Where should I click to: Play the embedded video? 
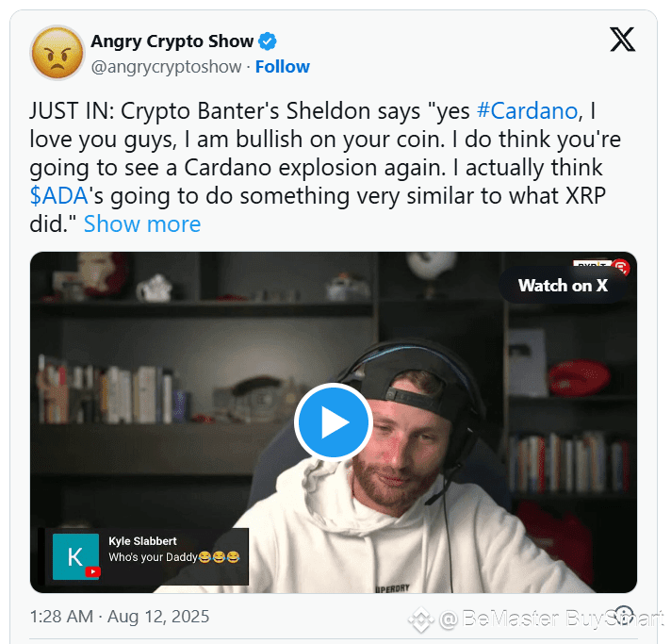coord(334,421)
